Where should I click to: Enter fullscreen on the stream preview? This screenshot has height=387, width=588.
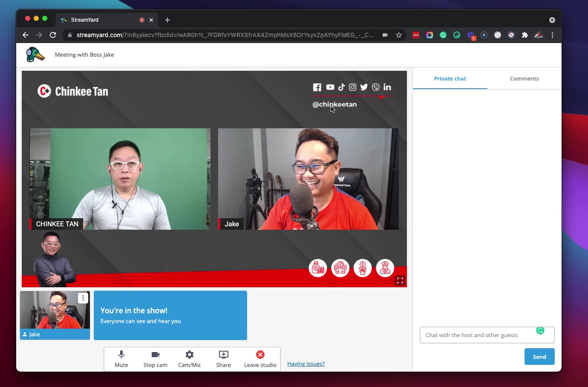(400, 280)
